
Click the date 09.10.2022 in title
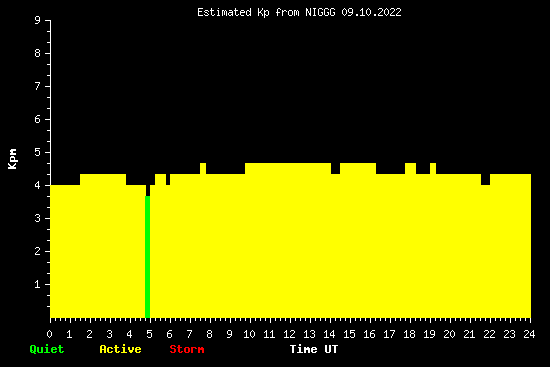click(371, 13)
